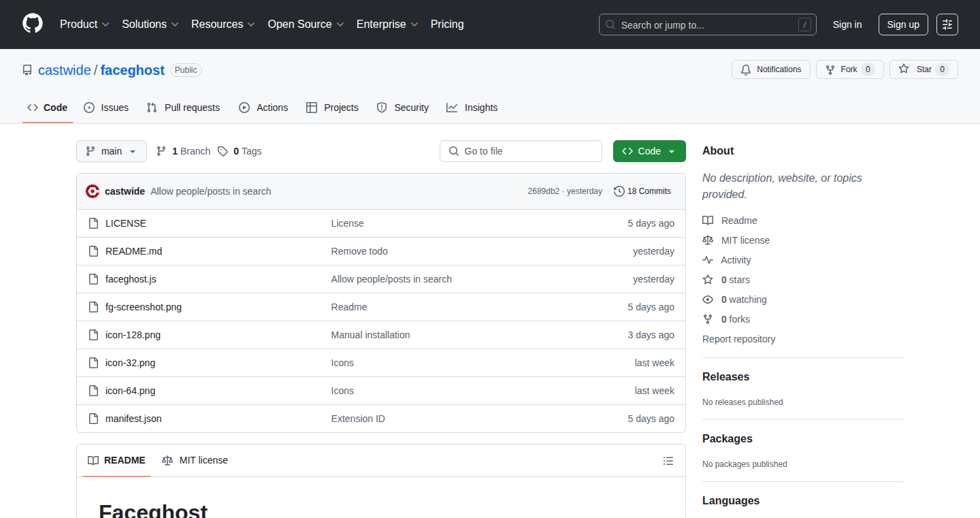The height and width of the screenshot is (518, 980).
Task: Open the main branch selector
Action: coord(112,151)
